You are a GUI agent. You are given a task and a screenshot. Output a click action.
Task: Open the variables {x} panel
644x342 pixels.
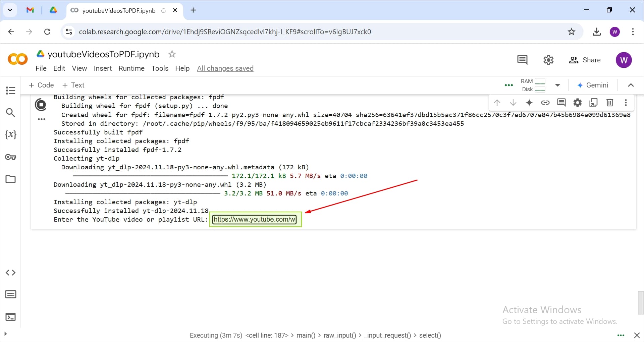click(x=10, y=134)
